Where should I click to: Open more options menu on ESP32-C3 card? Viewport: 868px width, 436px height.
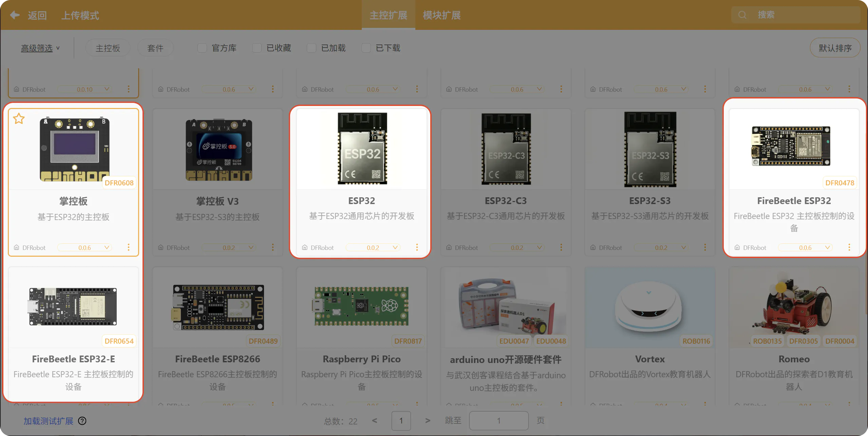[561, 248]
